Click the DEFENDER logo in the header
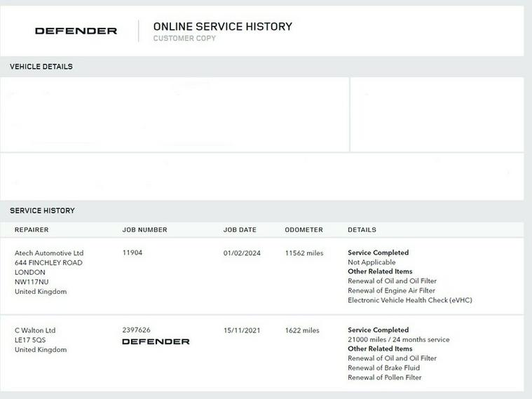532x399 pixels. point(76,31)
